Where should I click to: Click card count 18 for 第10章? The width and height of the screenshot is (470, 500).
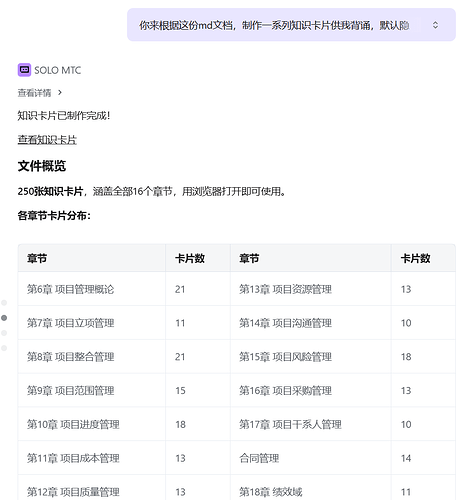click(x=180, y=424)
